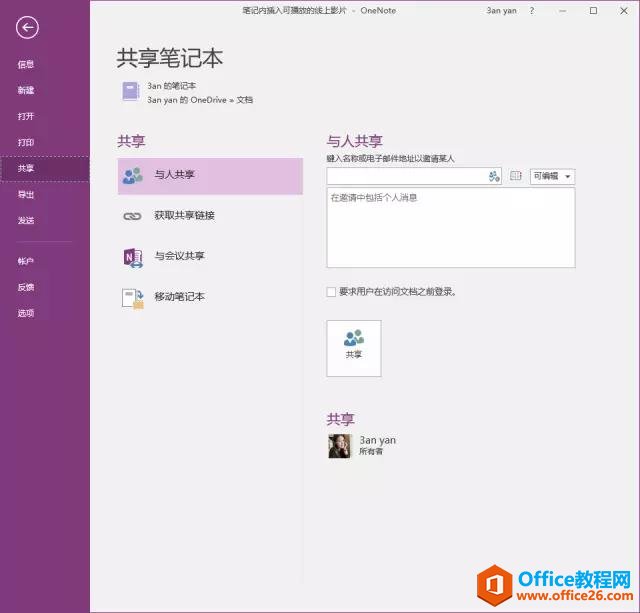The width and height of the screenshot is (640, 613).
Task: Click the personal message text box
Action: [x=450, y=228]
